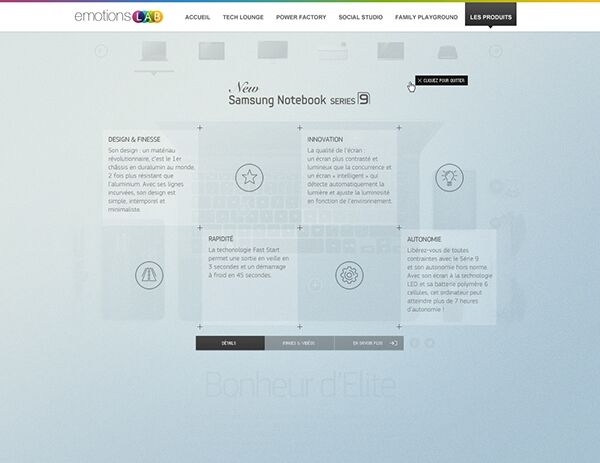Viewport: 600px width, 463px height.
Task: Click the gear icon for Autonomie
Action: coord(349,275)
